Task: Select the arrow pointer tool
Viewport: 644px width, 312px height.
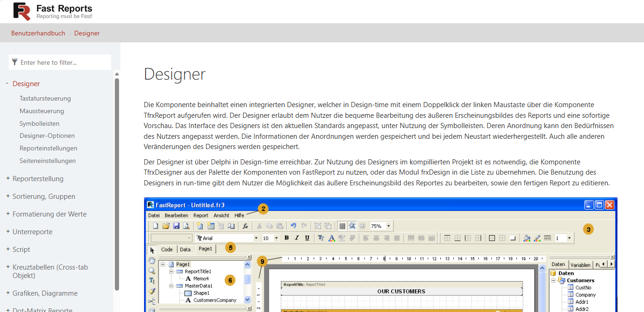Action: pos(152,250)
